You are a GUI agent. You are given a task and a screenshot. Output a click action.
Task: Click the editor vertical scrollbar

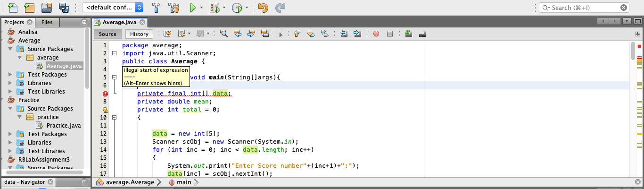(633, 51)
